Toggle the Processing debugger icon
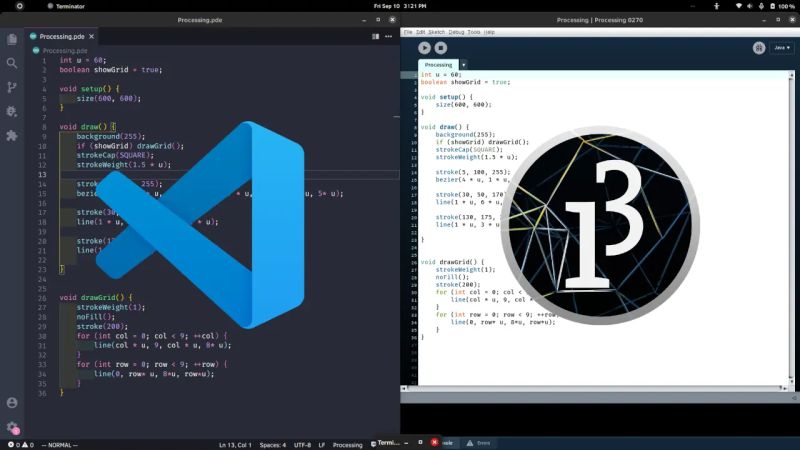Screen dimensions: 800x450 tap(759, 48)
